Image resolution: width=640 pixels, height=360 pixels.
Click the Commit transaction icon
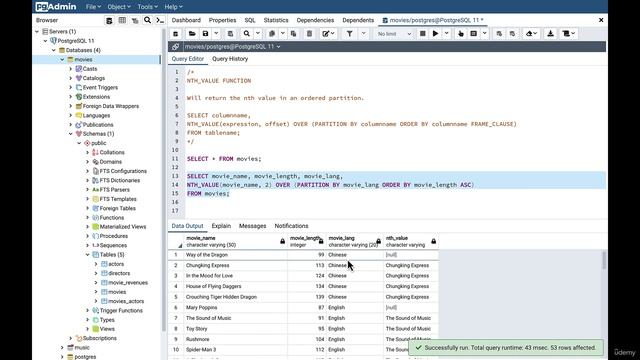(499, 34)
